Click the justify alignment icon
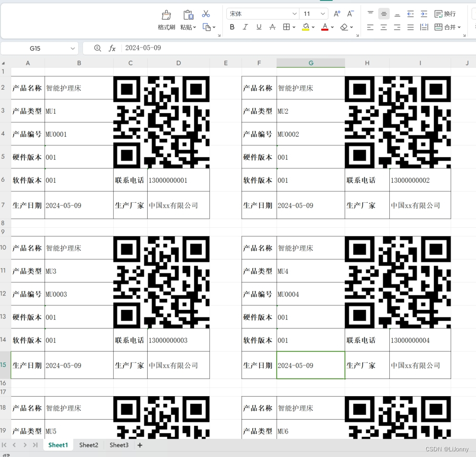The width and height of the screenshot is (476, 457). point(410,27)
